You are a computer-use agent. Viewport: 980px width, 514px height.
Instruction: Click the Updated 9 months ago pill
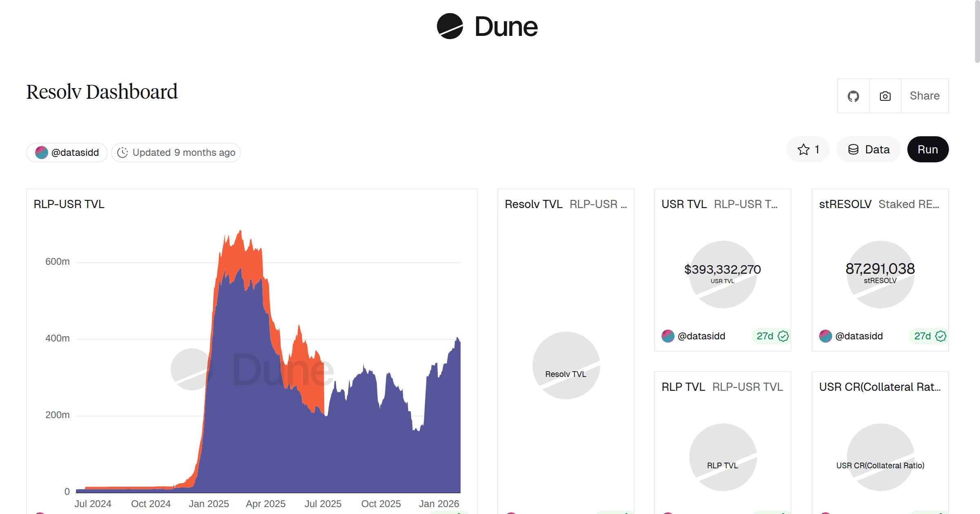[176, 152]
